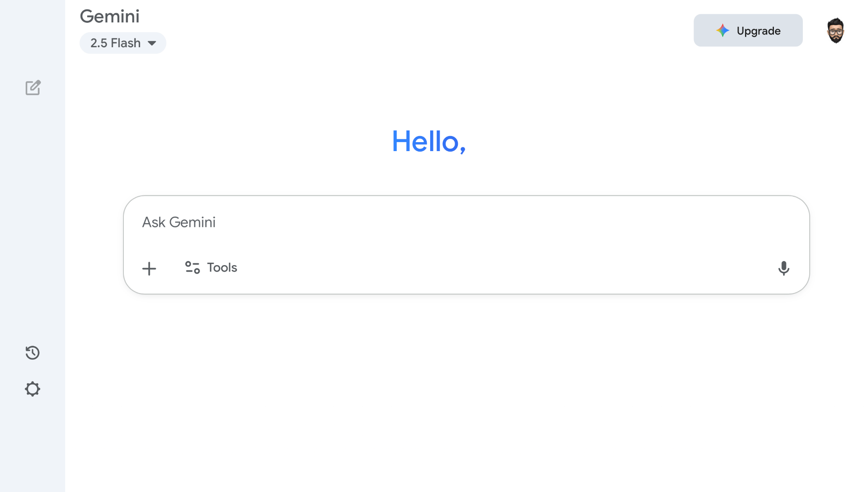Click the plus icon to add files
The height and width of the screenshot is (492, 868).
click(x=149, y=268)
